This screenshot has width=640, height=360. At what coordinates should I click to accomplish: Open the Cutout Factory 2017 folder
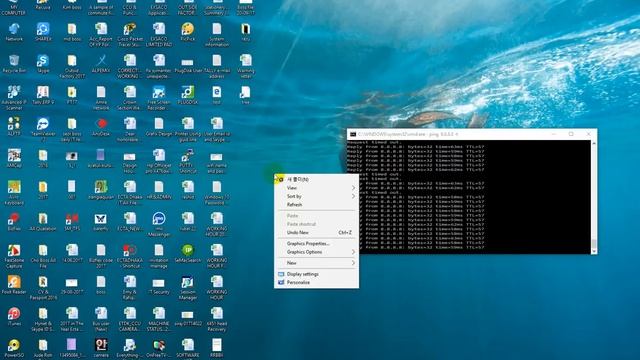pyautogui.click(x=72, y=66)
